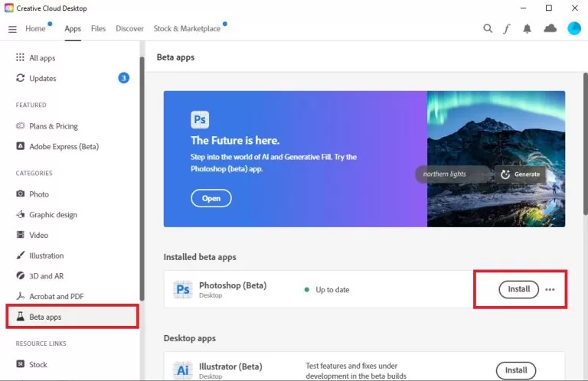Select Updates in the sidebar
The height and width of the screenshot is (381, 588).
[43, 78]
